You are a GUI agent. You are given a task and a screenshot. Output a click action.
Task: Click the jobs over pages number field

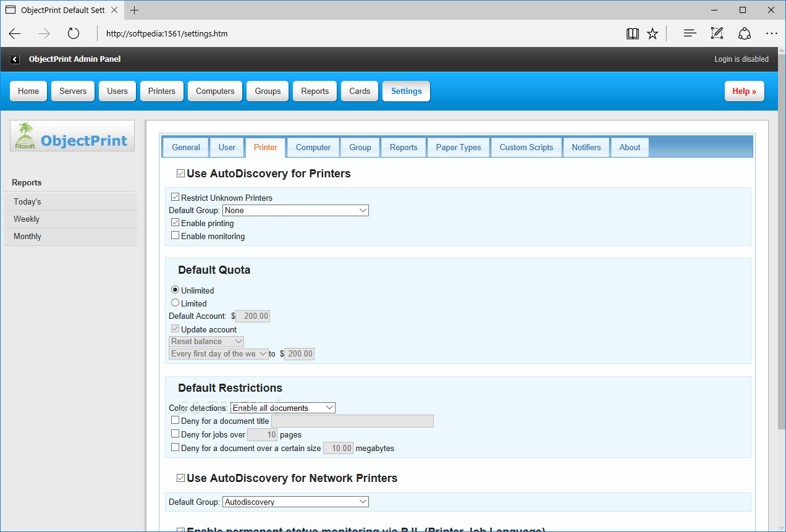[x=262, y=434]
